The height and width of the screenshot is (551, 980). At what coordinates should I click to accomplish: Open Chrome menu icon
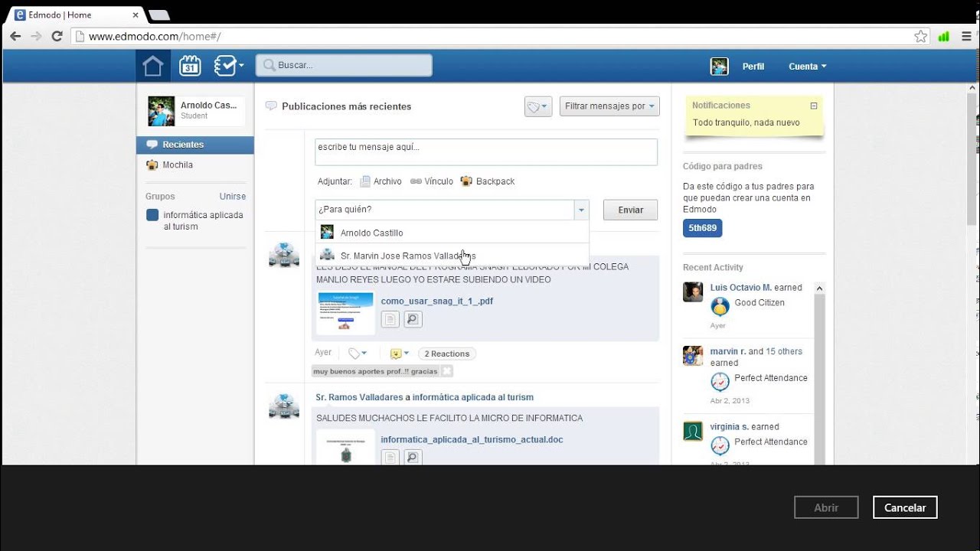pos(966,36)
